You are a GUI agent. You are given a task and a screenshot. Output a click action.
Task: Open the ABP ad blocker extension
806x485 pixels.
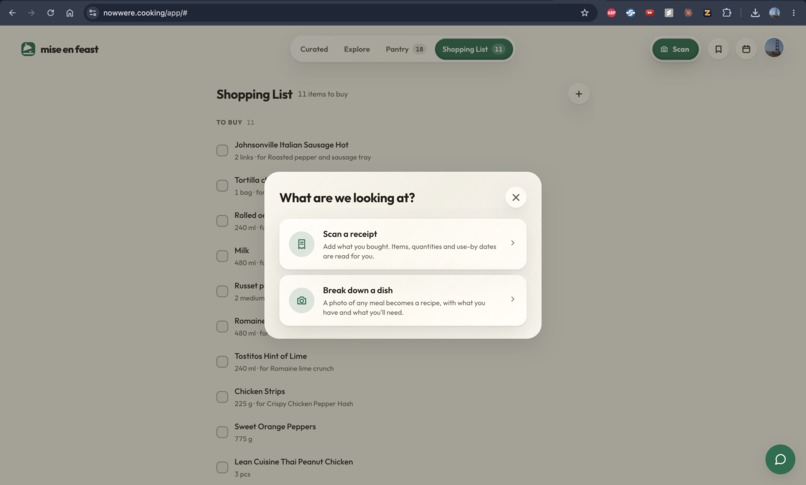point(611,13)
